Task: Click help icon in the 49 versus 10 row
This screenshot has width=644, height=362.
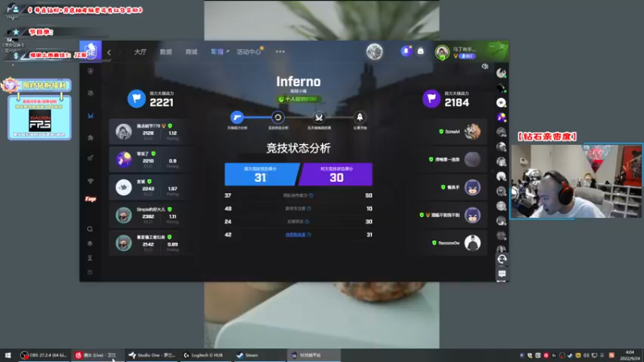Action: (x=309, y=209)
